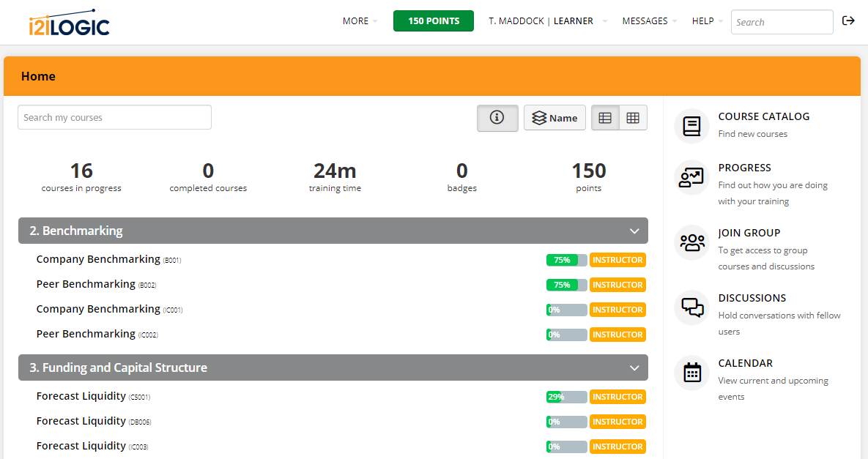The image size is (868, 459).
Task: Open the MORE dropdown menu
Action: click(x=360, y=21)
